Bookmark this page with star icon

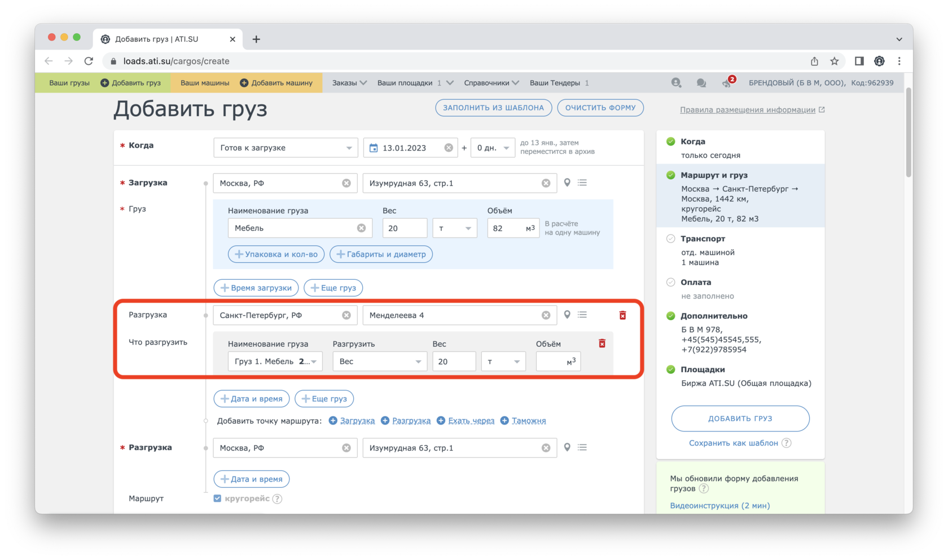(x=834, y=61)
